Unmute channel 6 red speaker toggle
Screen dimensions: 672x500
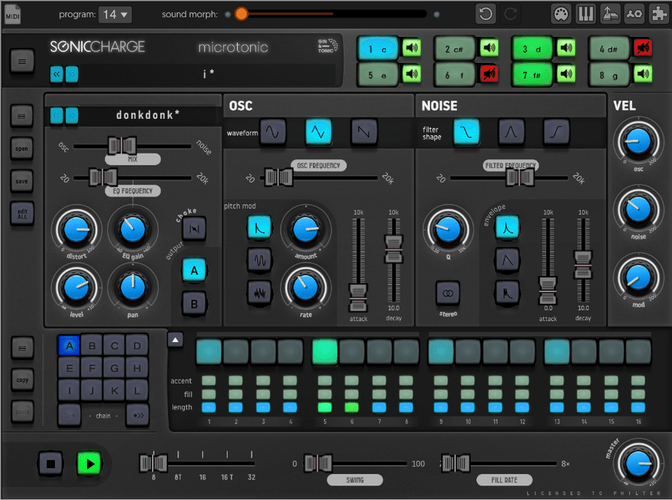489,74
